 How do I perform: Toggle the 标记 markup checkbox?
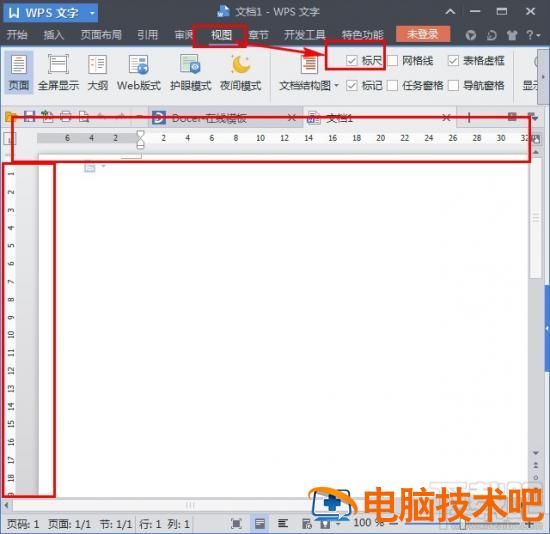click(x=351, y=85)
